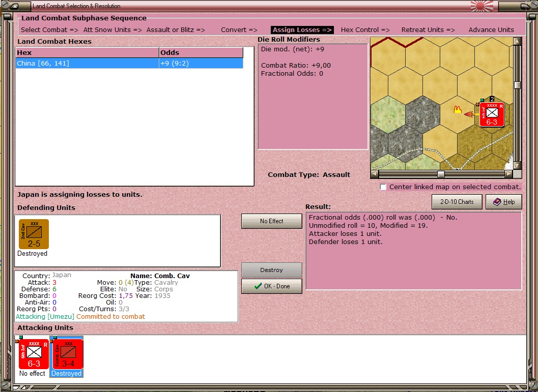Open the 2-D-10 Charts

click(x=457, y=202)
